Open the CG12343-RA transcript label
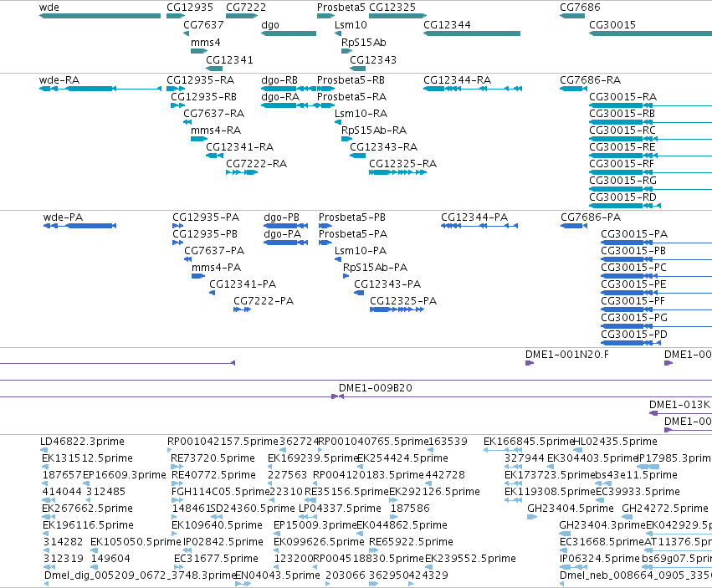This screenshot has width=712, height=588. tap(384, 147)
